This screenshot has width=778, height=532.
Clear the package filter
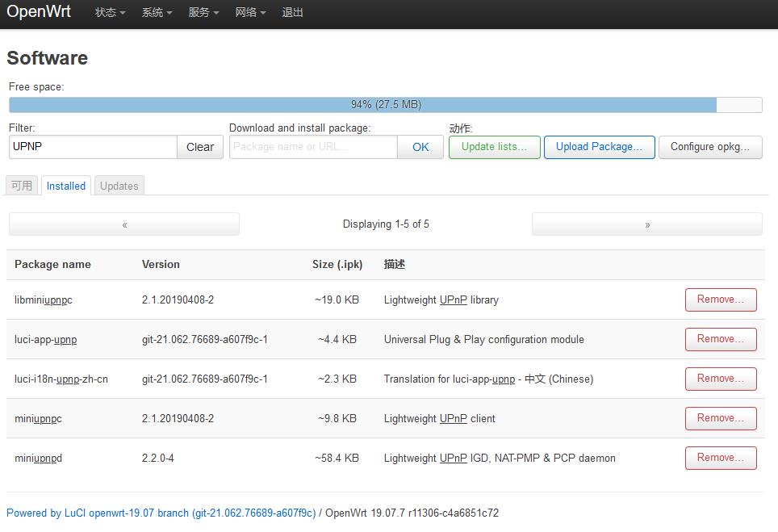[200, 147]
